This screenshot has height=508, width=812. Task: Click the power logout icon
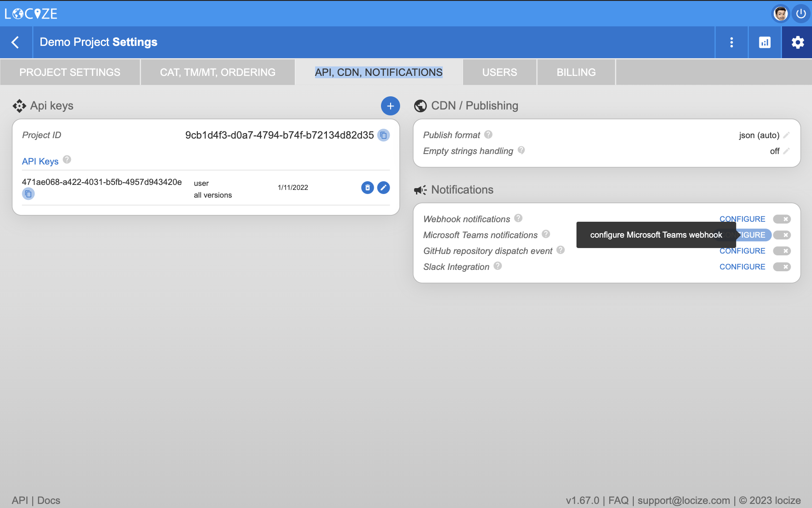[x=801, y=14]
